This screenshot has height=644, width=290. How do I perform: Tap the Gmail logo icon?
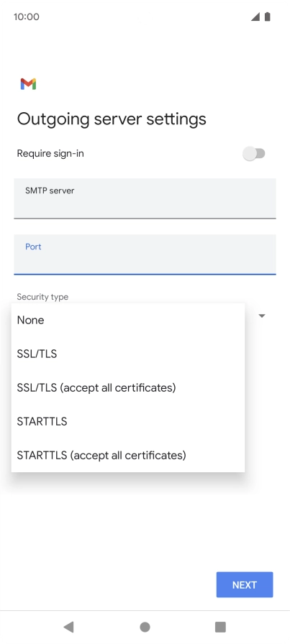(28, 84)
